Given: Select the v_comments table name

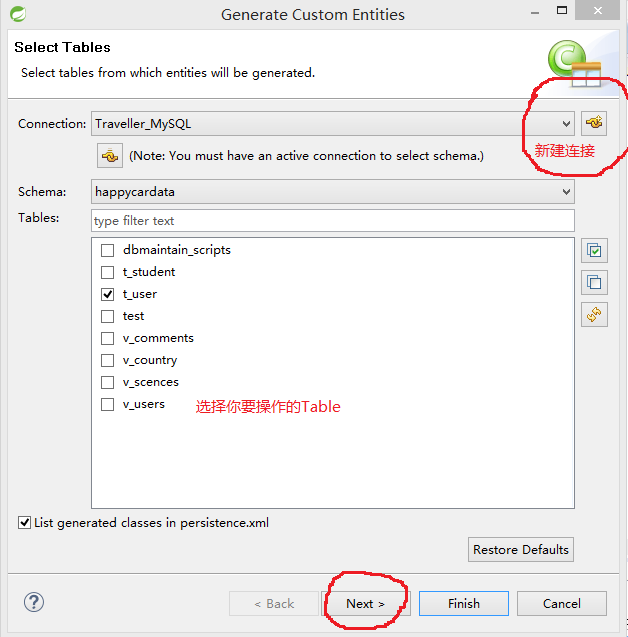Looking at the screenshot, I should [158, 338].
